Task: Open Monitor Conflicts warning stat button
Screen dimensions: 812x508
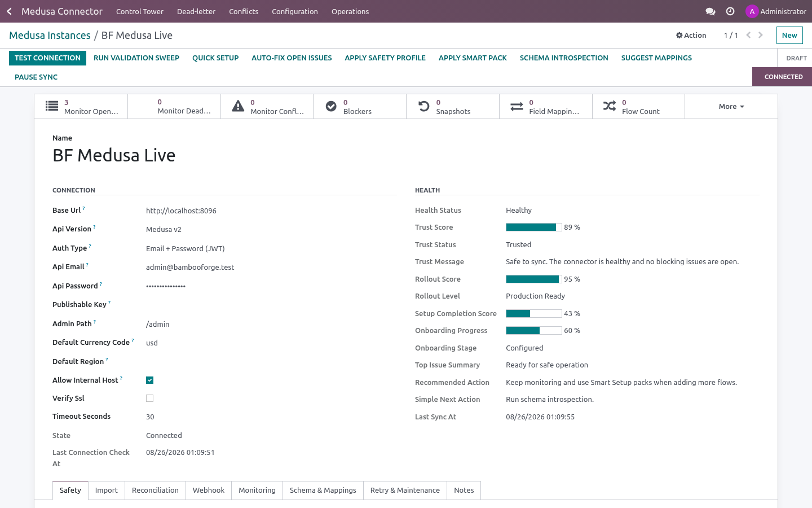Action: coord(267,107)
